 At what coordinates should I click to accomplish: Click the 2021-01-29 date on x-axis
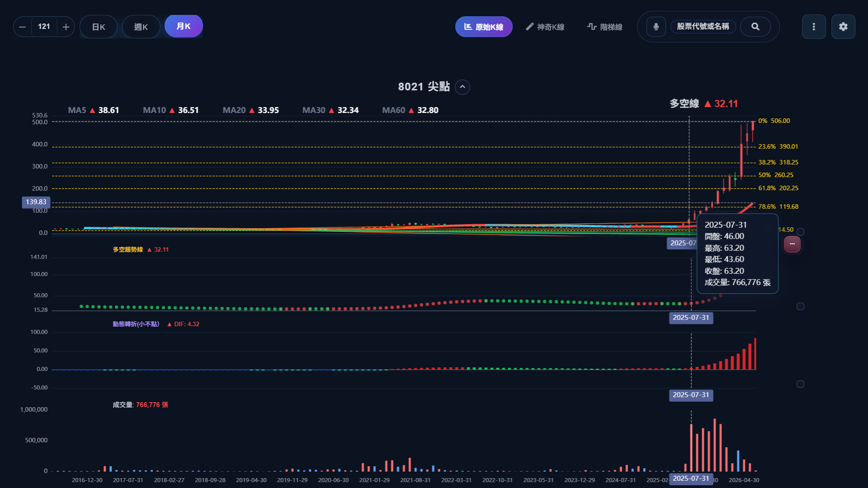(374, 480)
